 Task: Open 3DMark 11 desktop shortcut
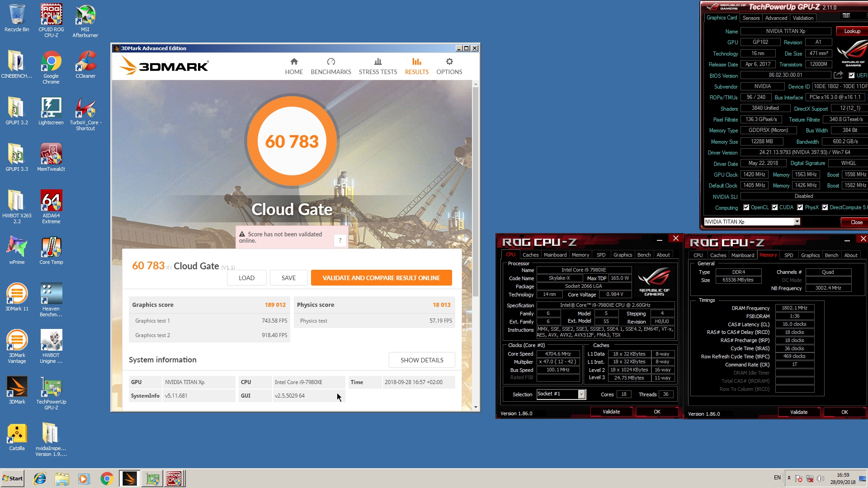(x=17, y=297)
